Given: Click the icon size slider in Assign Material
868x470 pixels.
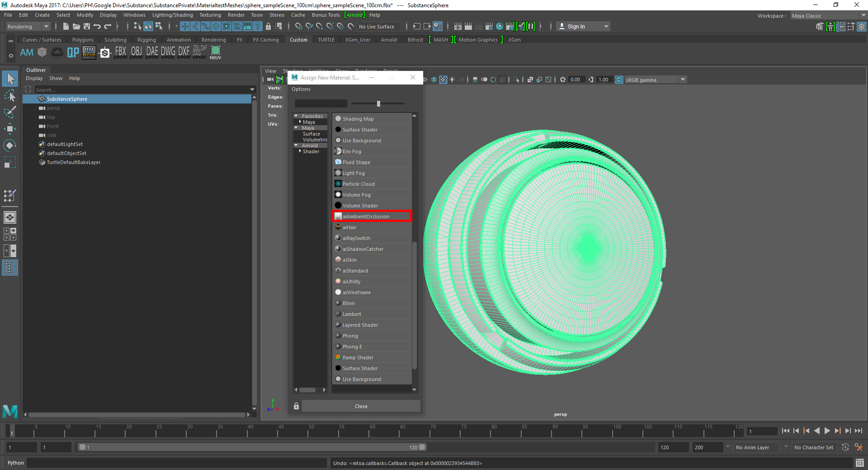Looking at the screenshot, I should pyautogui.click(x=378, y=103).
